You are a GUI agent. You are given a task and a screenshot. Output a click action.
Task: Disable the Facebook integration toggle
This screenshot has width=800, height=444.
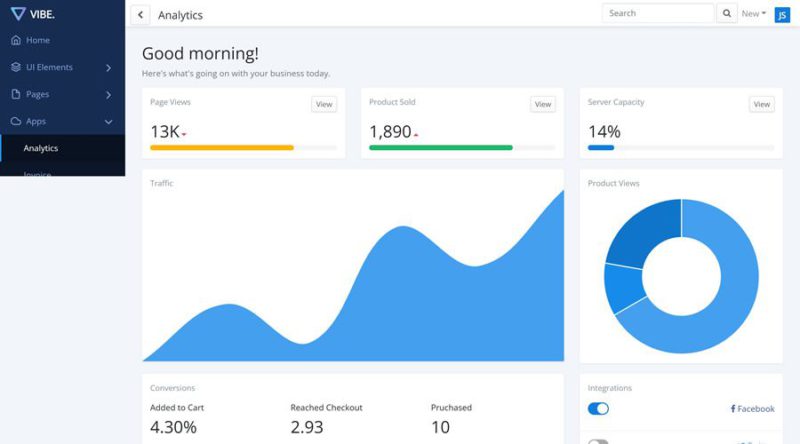[598, 408]
